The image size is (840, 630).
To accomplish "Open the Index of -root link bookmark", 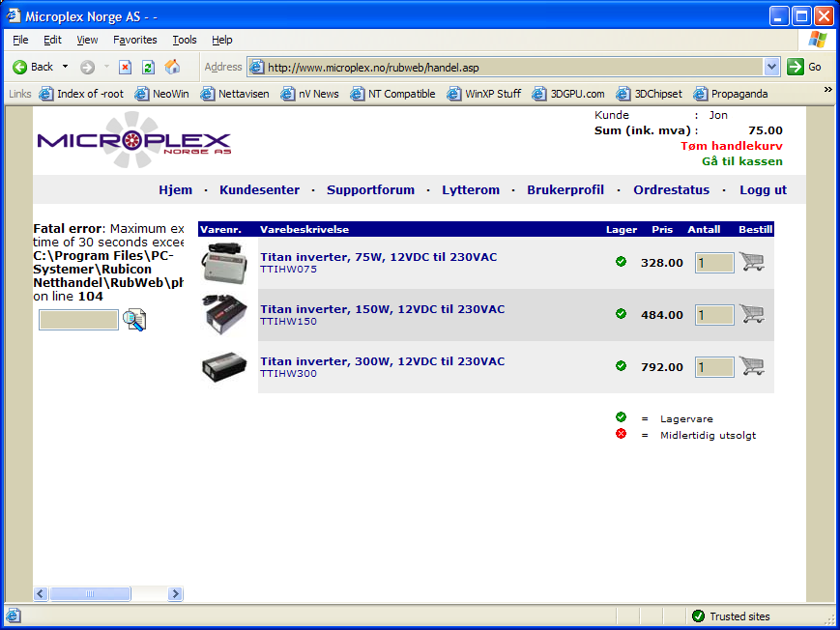I will coord(81,94).
